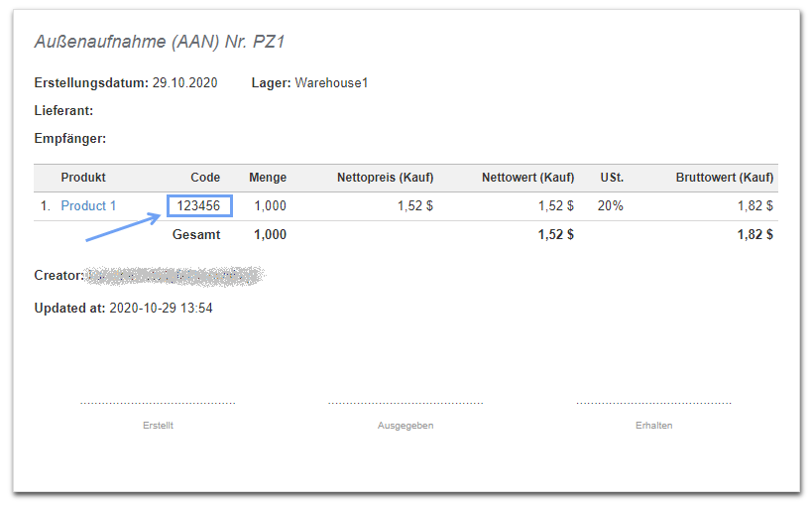The width and height of the screenshot is (812, 507).
Task: Click the Bruttowert (Kauf) column header
Action: pos(725,178)
